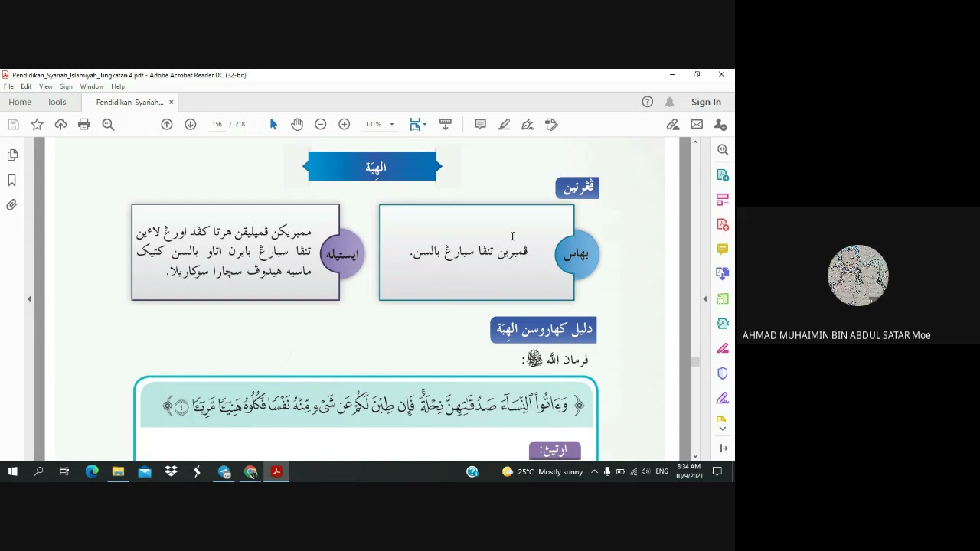This screenshot has height=551, width=980.
Task: Go to the next page arrow
Action: pos(191,124)
